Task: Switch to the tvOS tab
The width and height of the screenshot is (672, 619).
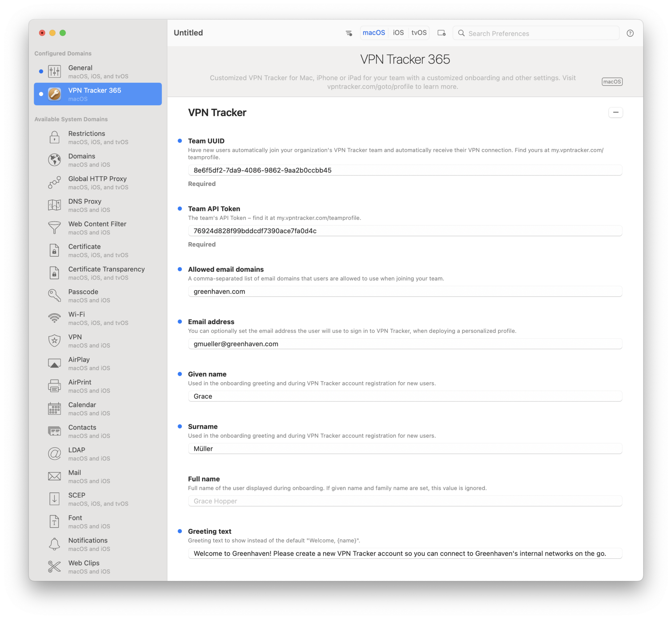Action: tap(419, 32)
